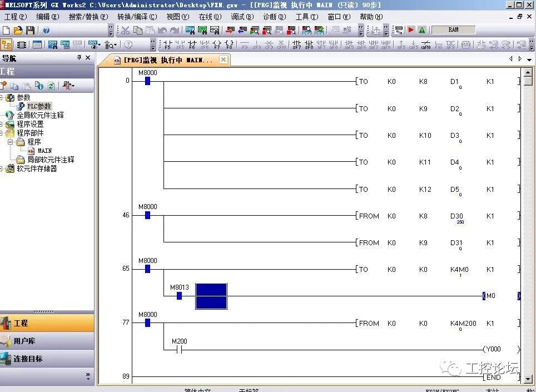Select the 连接目标 navigation pane button
This screenshot has height=392, width=536.
click(47, 359)
